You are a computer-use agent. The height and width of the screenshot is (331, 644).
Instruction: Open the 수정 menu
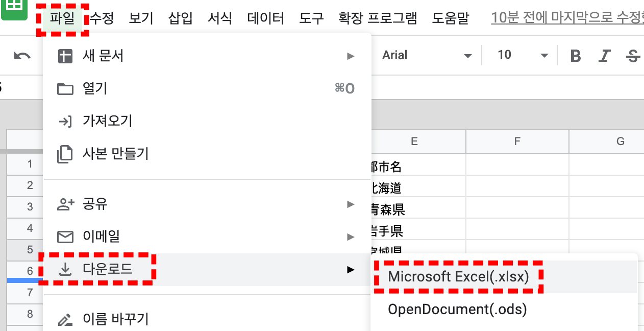(x=102, y=19)
